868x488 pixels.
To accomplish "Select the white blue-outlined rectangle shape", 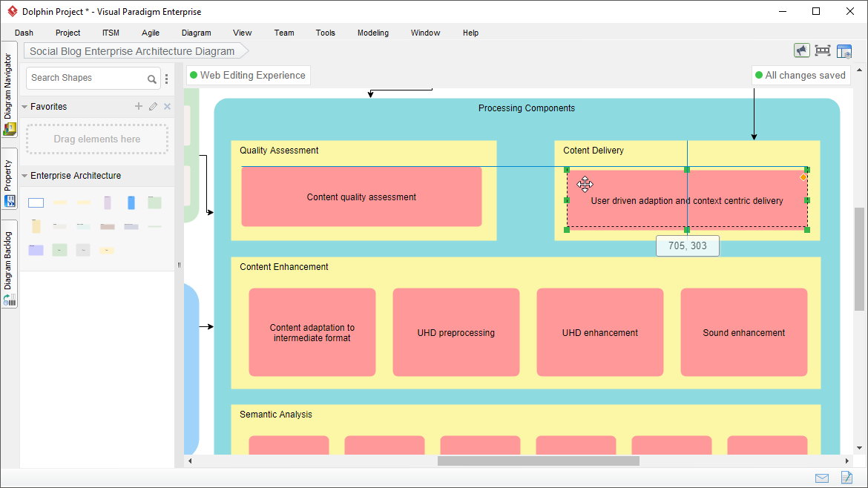I will click(36, 203).
